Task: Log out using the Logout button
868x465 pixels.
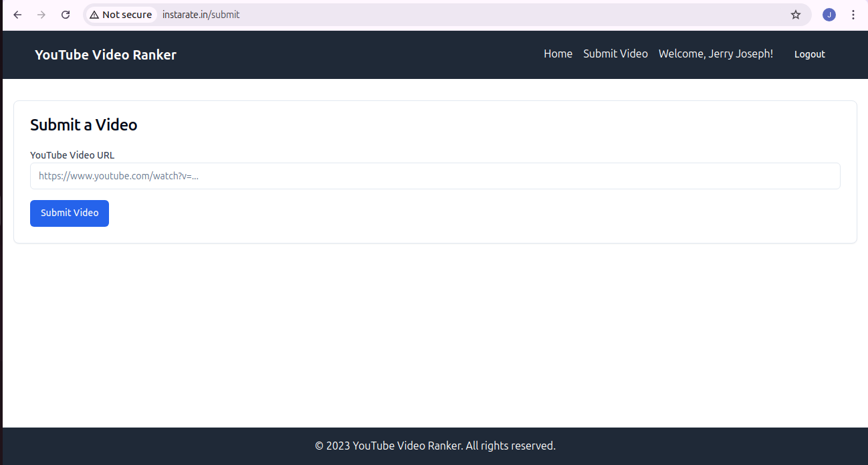Action: [810, 54]
